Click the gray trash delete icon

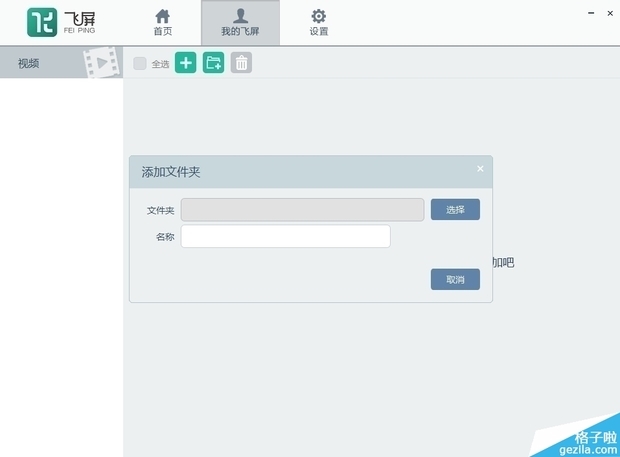[241, 63]
